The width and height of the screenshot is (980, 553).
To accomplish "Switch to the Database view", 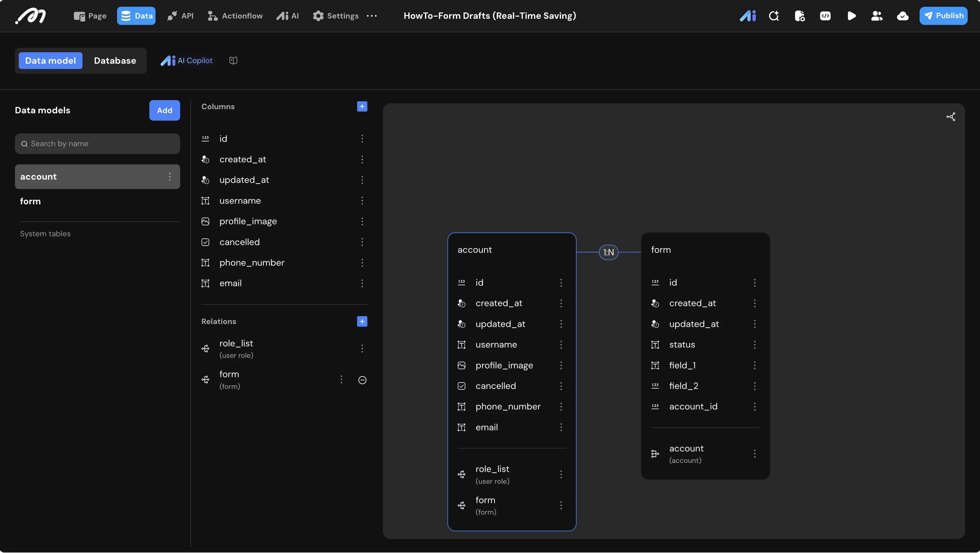I will [115, 60].
